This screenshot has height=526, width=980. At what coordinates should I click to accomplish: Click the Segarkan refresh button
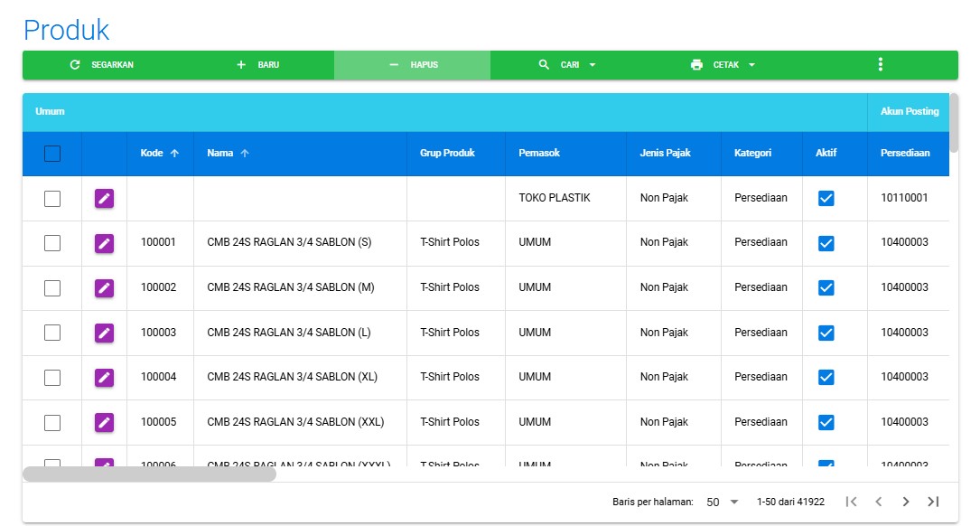coord(101,65)
